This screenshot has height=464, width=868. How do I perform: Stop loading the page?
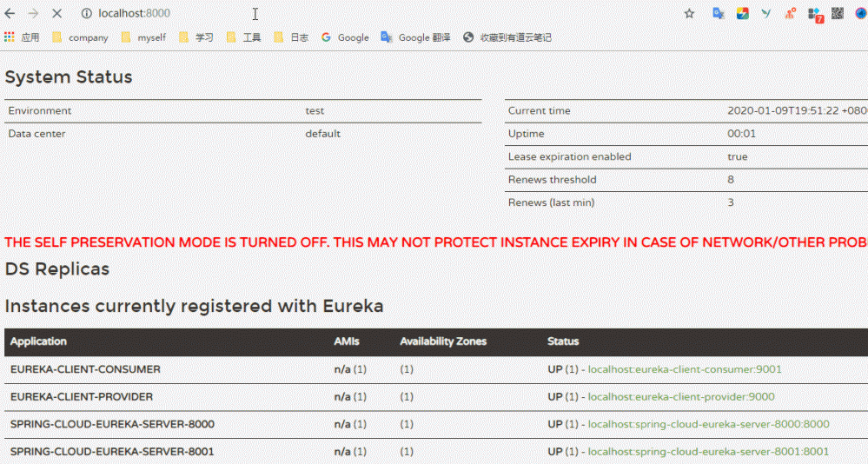coord(57,13)
